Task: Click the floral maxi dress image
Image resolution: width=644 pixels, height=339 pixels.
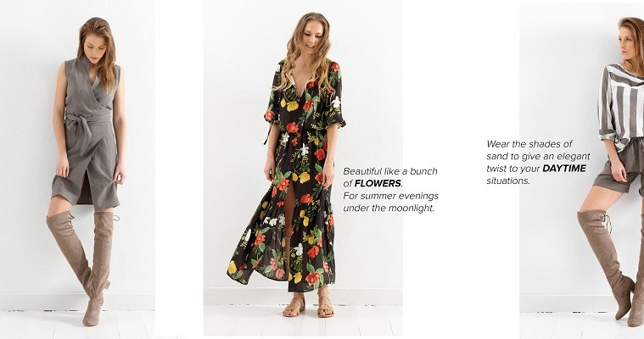Action: 303,169
